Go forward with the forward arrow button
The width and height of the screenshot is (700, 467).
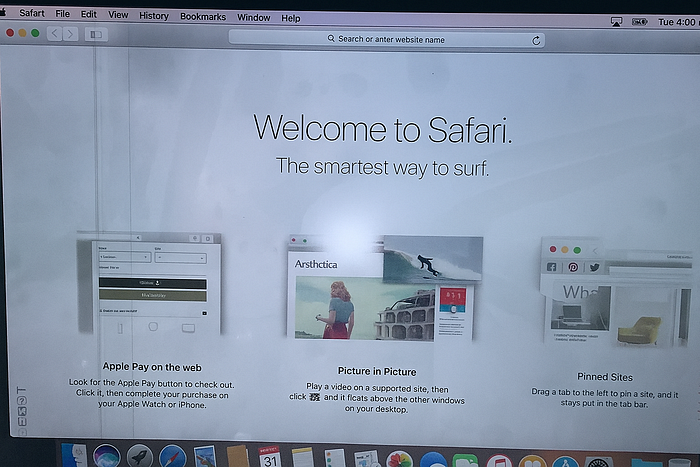point(70,34)
